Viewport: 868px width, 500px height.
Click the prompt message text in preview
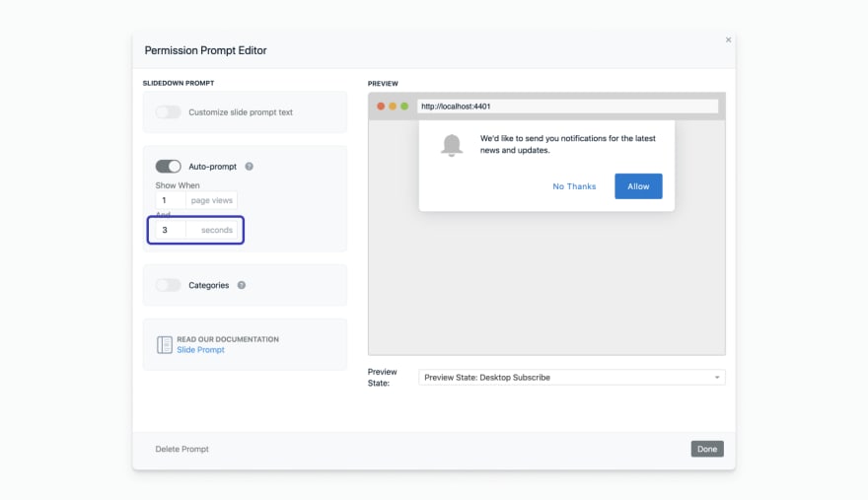(x=567, y=144)
